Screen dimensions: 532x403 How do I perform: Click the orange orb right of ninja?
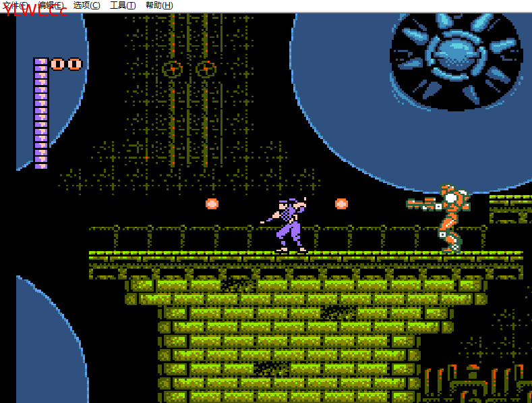341,204
